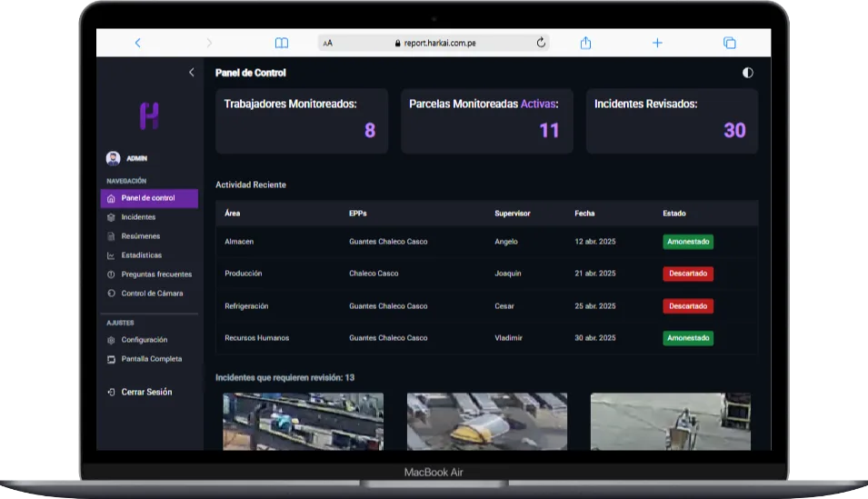The width and height of the screenshot is (868, 499).
Task: Click the chart icon beside Estadísticas
Action: (111, 255)
